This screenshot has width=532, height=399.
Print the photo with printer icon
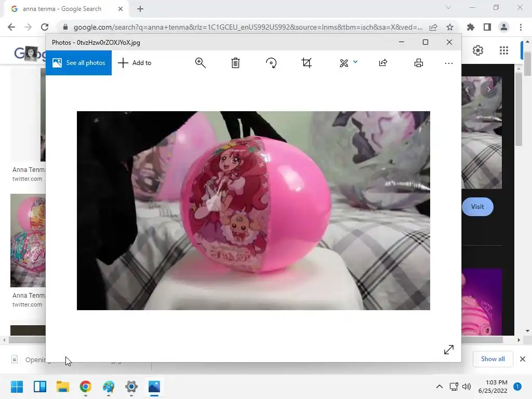click(419, 63)
